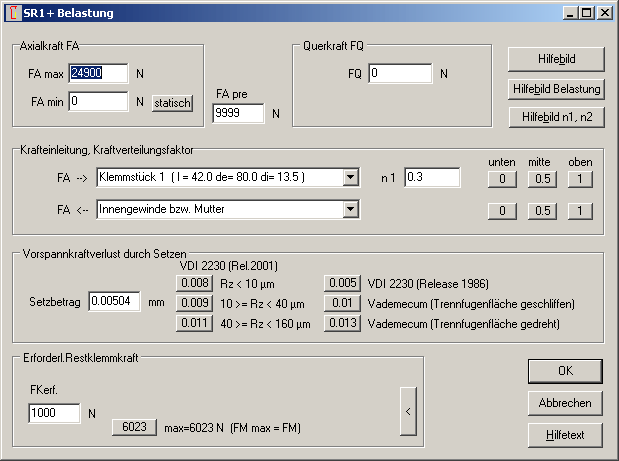Image resolution: width=619 pixels, height=461 pixels.
Task: Click the '<' collapse arrow button
Action: coord(408,411)
